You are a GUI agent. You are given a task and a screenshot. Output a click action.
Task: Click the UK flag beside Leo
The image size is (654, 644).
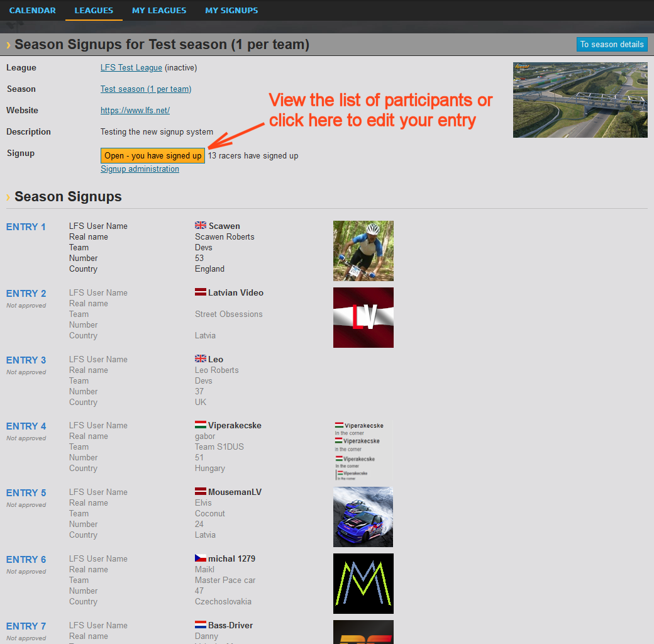(x=201, y=358)
